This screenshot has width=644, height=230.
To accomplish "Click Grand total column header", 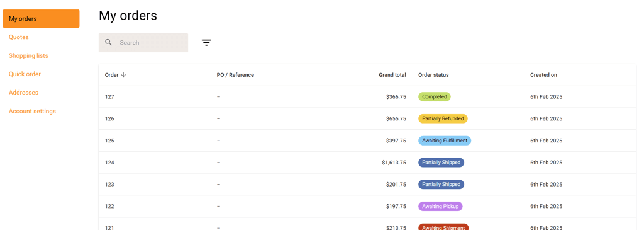I will (392, 75).
